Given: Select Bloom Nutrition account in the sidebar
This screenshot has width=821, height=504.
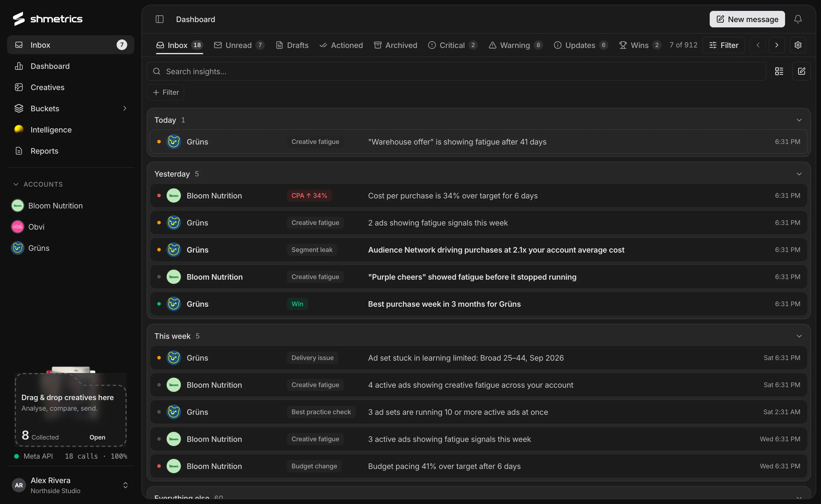Looking at the screenshot, I should click(71, 206).
